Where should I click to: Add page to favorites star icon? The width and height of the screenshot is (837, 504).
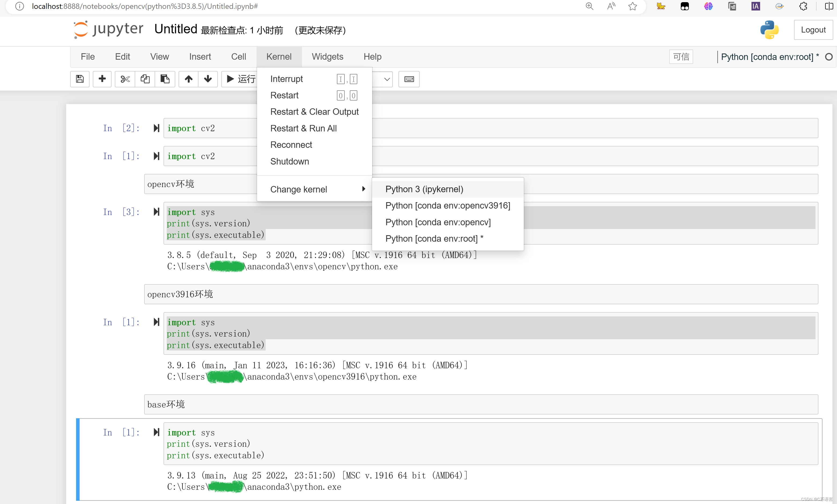[x=632, y=6]
